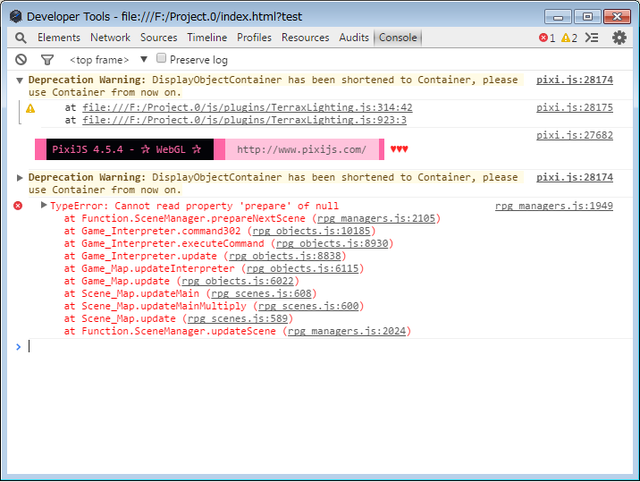Click the yellow warning triangle beside stack trace
Image resolution: width=640 pixels, height=482 pixels.
coord(31,109)
